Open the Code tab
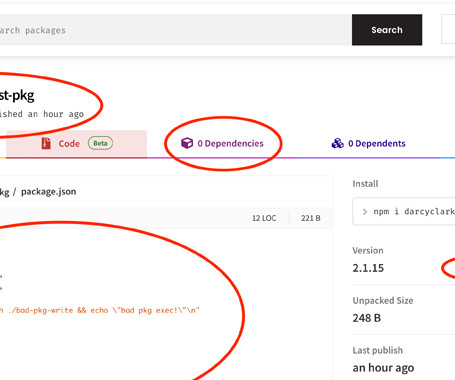Viewport: 455px width, 380px height. click(x=76, y=144)
